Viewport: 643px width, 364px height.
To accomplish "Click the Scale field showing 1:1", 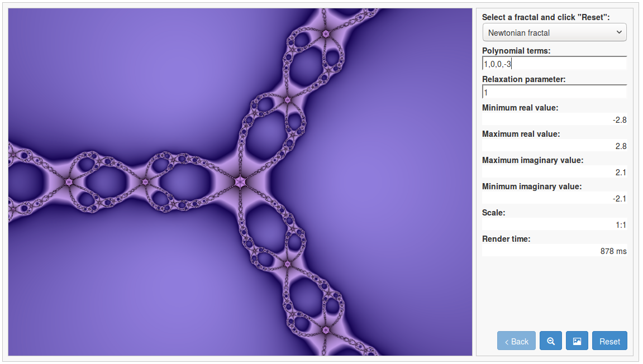I will 554,224.
